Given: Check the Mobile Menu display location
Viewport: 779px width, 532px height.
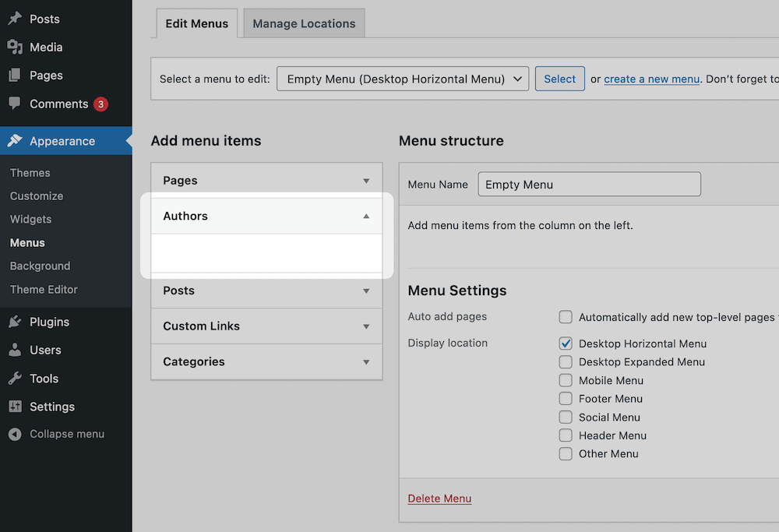Looking at the screenshot, I should (566, 380).
